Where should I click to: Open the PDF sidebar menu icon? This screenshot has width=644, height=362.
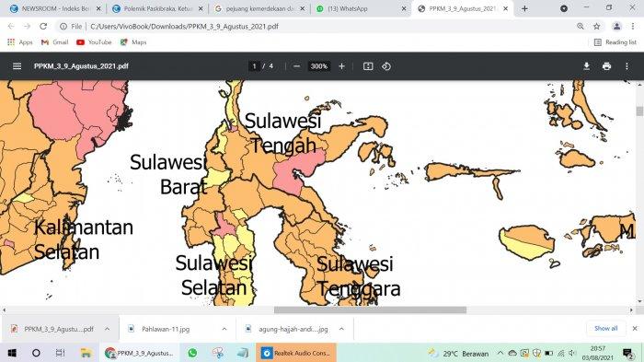pos(17,66)
